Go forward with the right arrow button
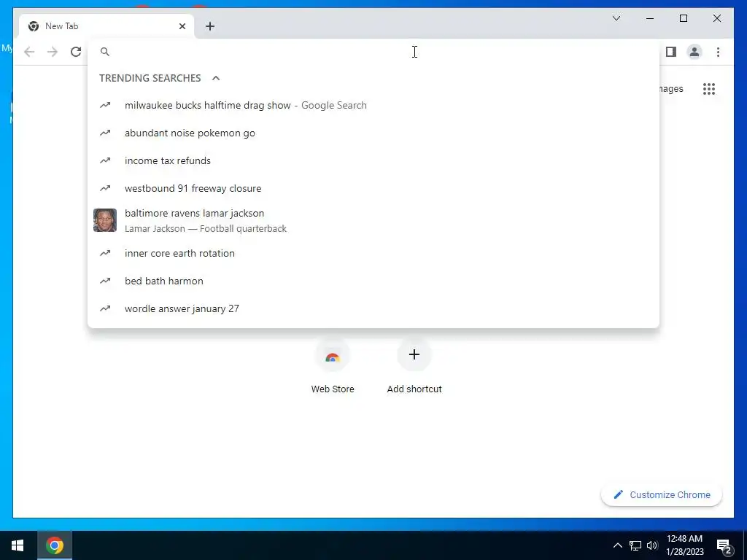This screenshot has width=747, height=560. (53, 52)
